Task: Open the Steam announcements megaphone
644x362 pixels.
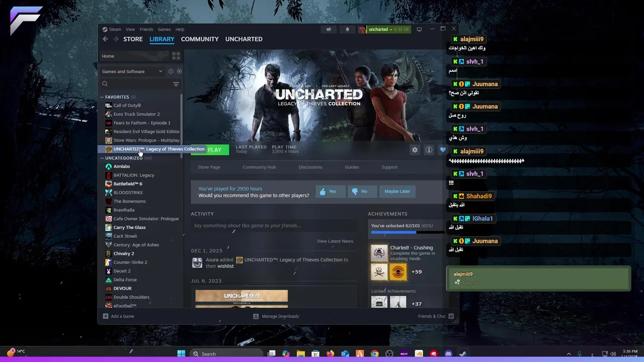Action: click(329, 29)
